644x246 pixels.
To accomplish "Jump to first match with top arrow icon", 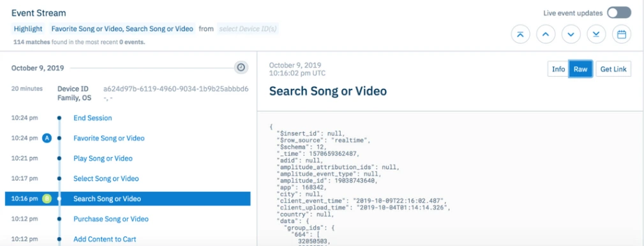I will coord(520,35).
